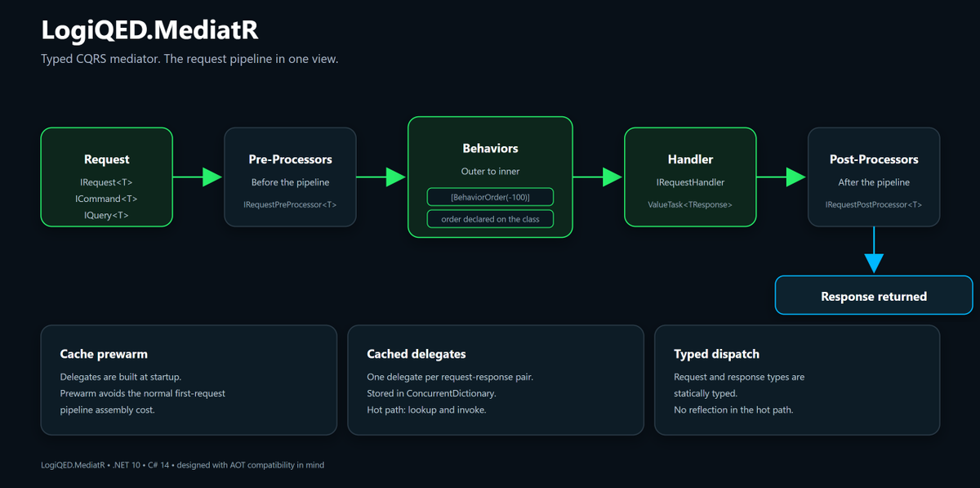Click the '[BehaviorOrder(-100)]' pill
The height and width of the screenshot is (488, 980).
[490, 197]
